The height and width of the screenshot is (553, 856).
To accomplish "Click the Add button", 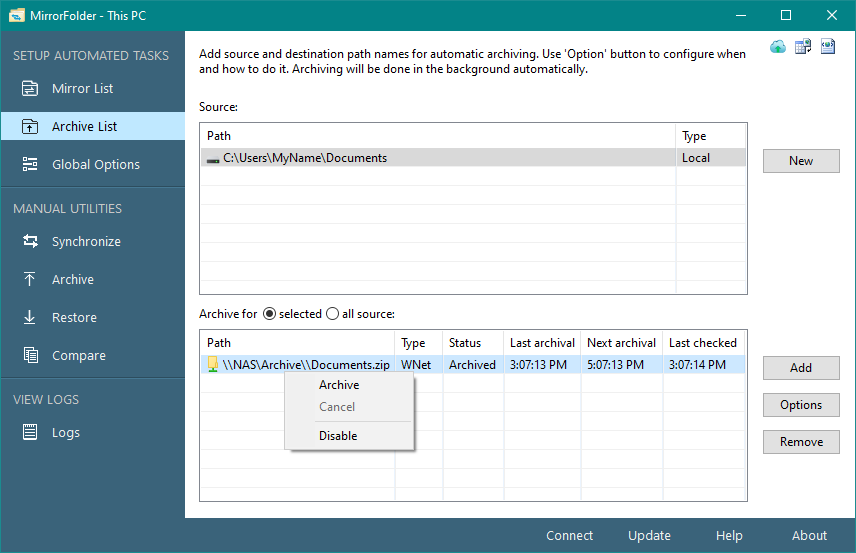I will coord(801,368).
